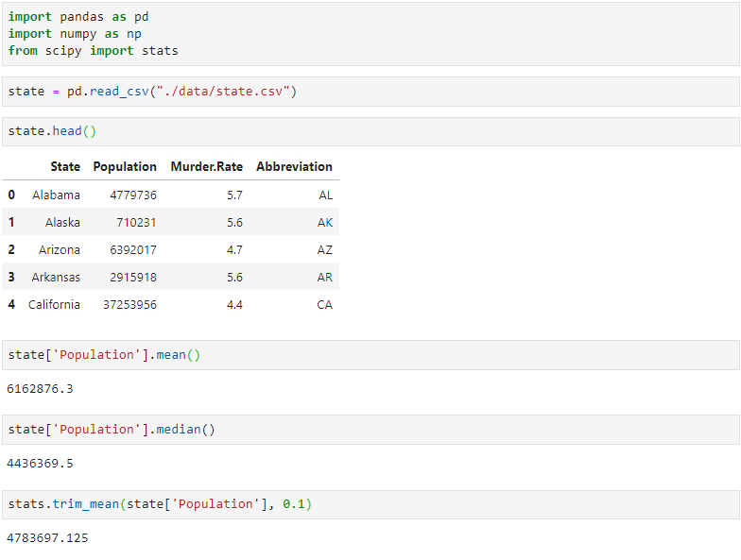Click trimmed mean output 4783697.125
Viewport: 741px width, 560px height.
[x=47, y=538]
